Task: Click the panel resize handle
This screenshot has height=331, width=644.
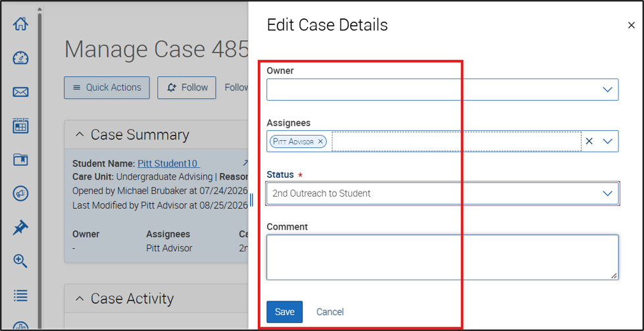Action: [x=251, y=200]
